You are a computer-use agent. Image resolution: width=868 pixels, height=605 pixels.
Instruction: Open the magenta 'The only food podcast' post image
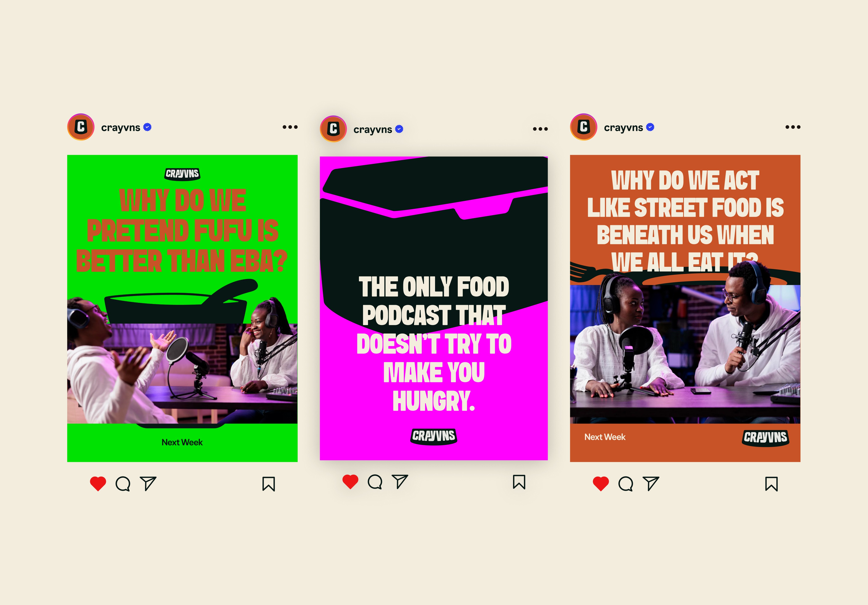tap(434, 308)
